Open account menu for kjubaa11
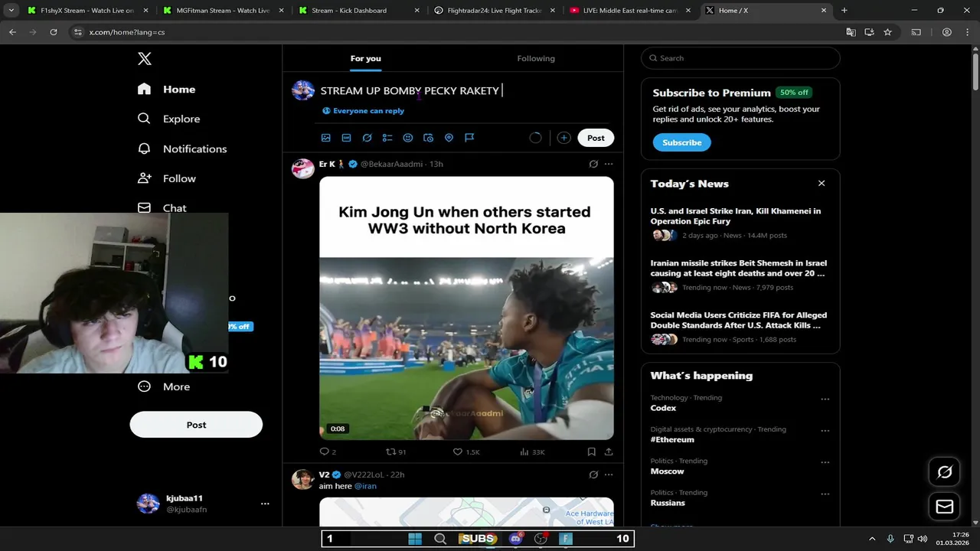The image size is (980, 551). tap(203, 503)
